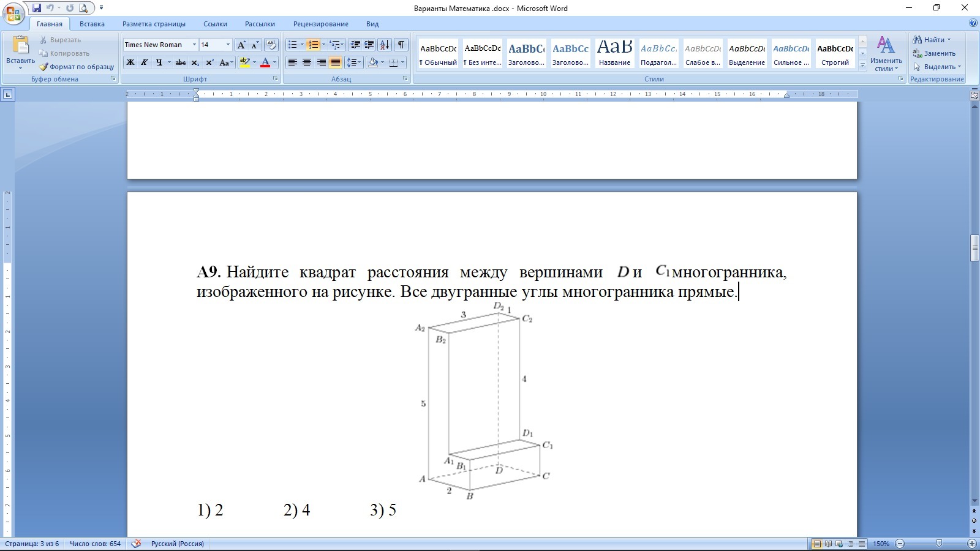
Task: Increase paragraph indent
Action: click(369, 45)
